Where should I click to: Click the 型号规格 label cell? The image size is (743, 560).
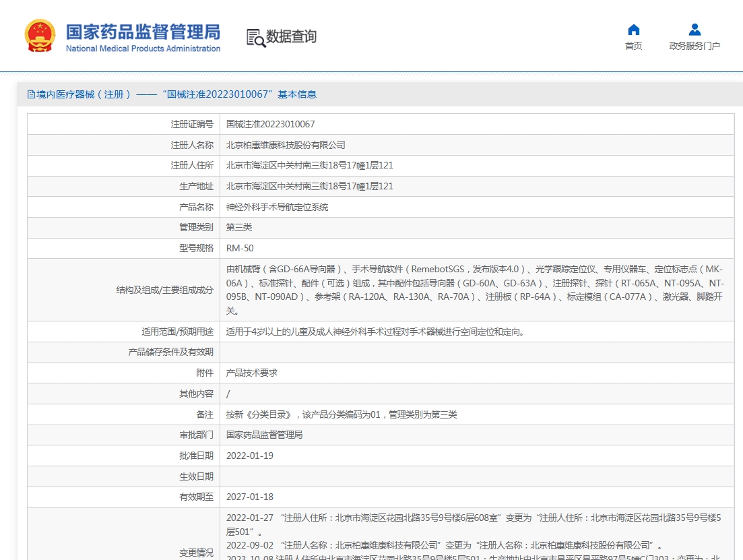point(124,248)
